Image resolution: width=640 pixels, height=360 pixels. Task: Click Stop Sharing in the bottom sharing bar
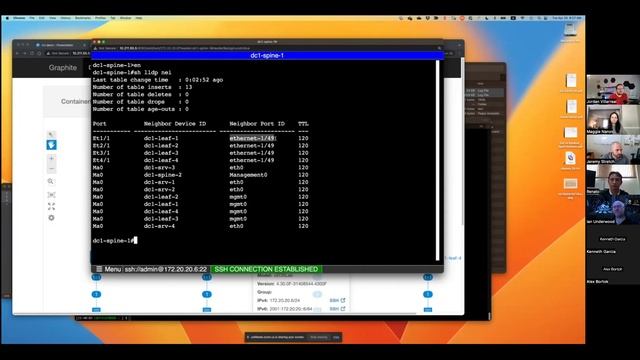click(319, 337)
